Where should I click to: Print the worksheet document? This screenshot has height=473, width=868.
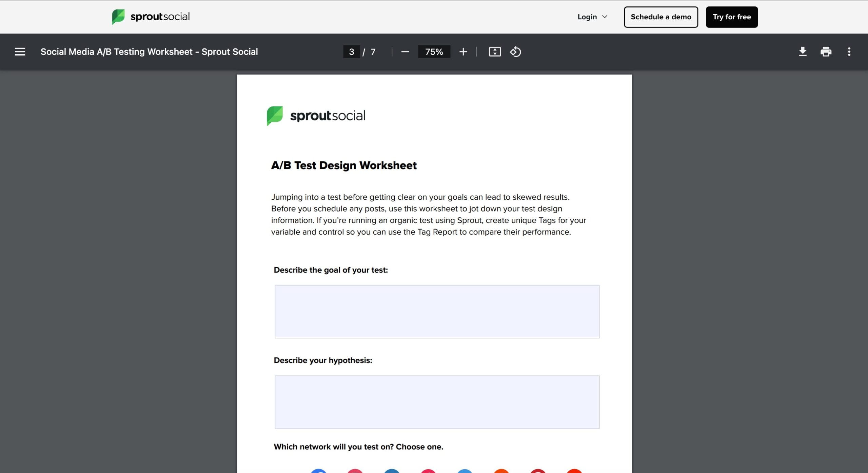[826, 52]
